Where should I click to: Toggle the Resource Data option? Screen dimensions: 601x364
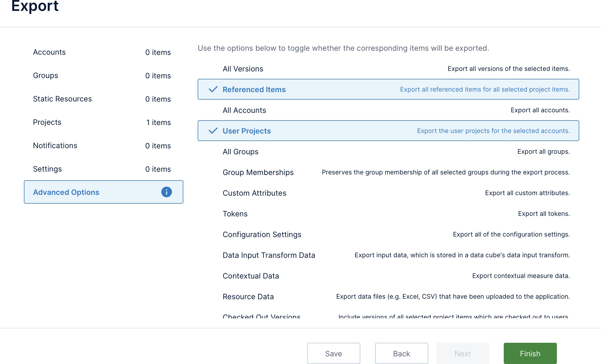pyautogui.click(x=248, y=297)
